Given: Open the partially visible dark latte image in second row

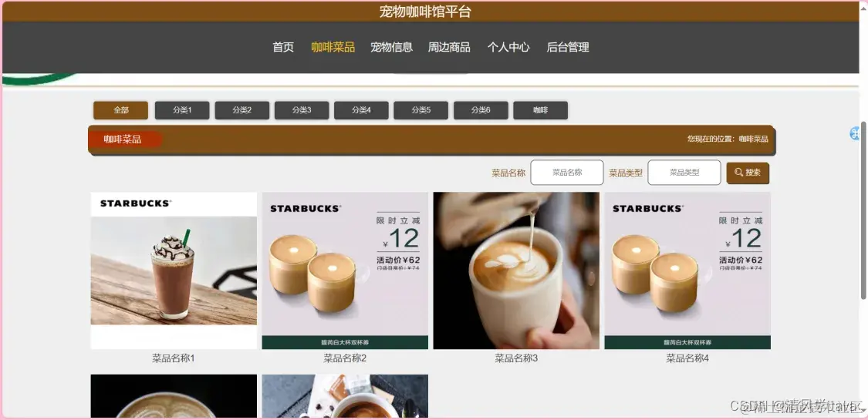Looking at the screenshot, I should 174,396.
